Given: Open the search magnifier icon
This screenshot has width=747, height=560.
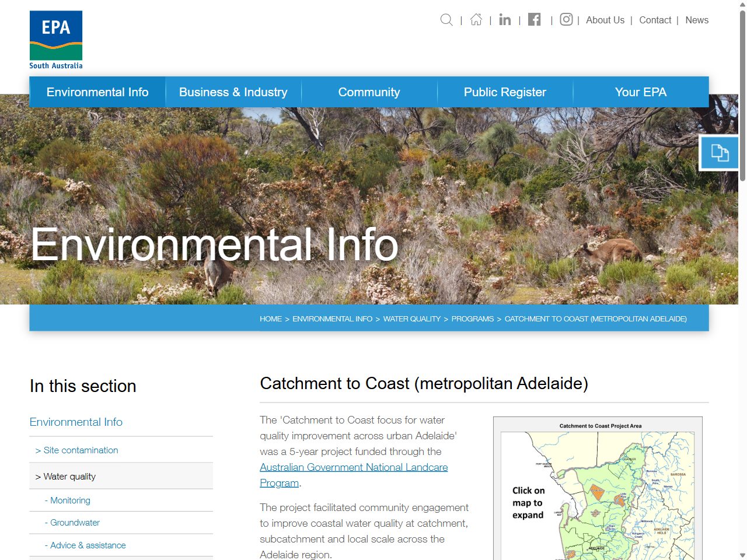Looking at the screenshot, I should click(x=446, y=20).
